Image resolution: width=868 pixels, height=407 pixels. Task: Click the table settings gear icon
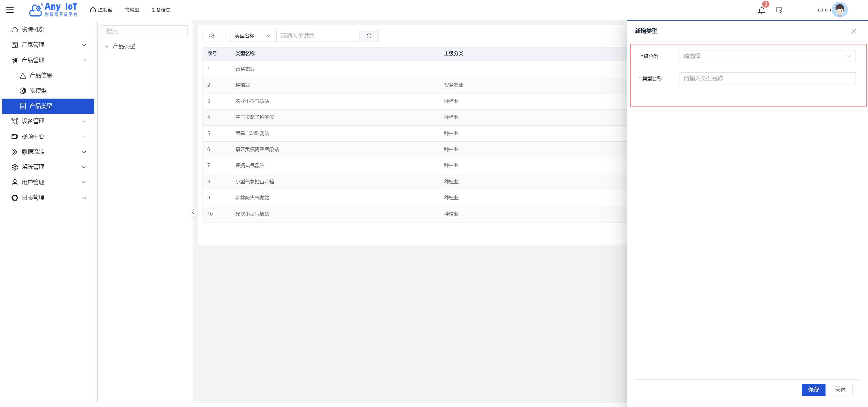coord(212,36)
